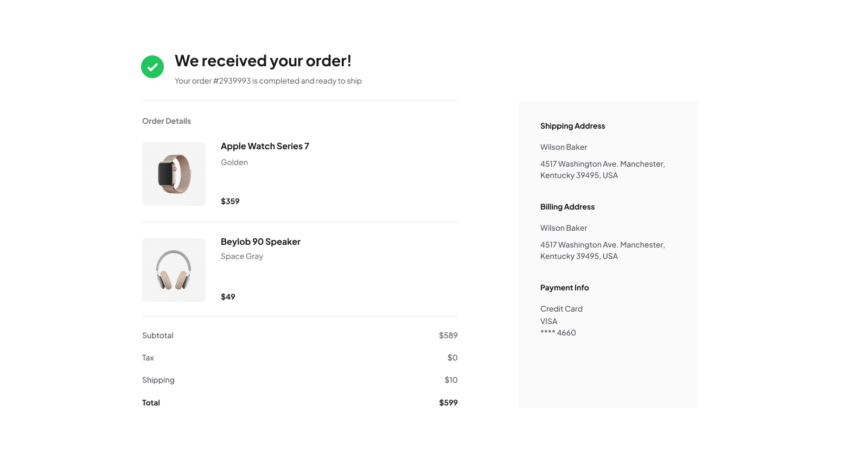Click Wilson Baker under Shipping Address

click(x=564, y=147)
